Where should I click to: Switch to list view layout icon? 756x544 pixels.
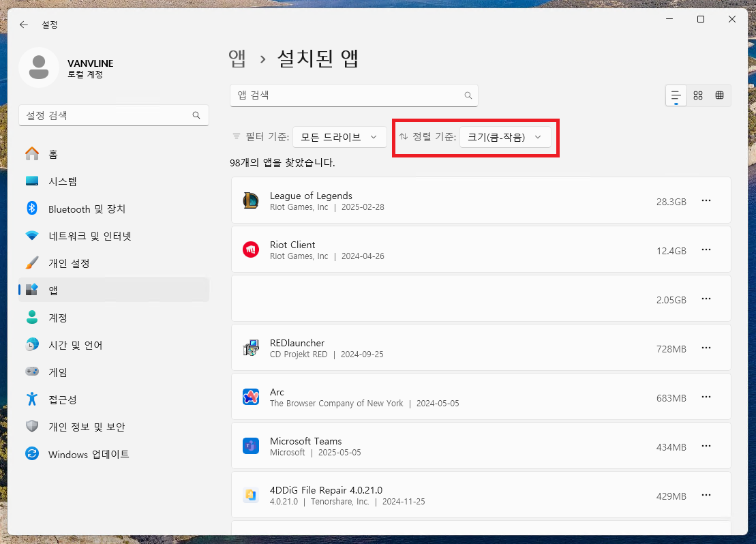click(x=676, y=95)
